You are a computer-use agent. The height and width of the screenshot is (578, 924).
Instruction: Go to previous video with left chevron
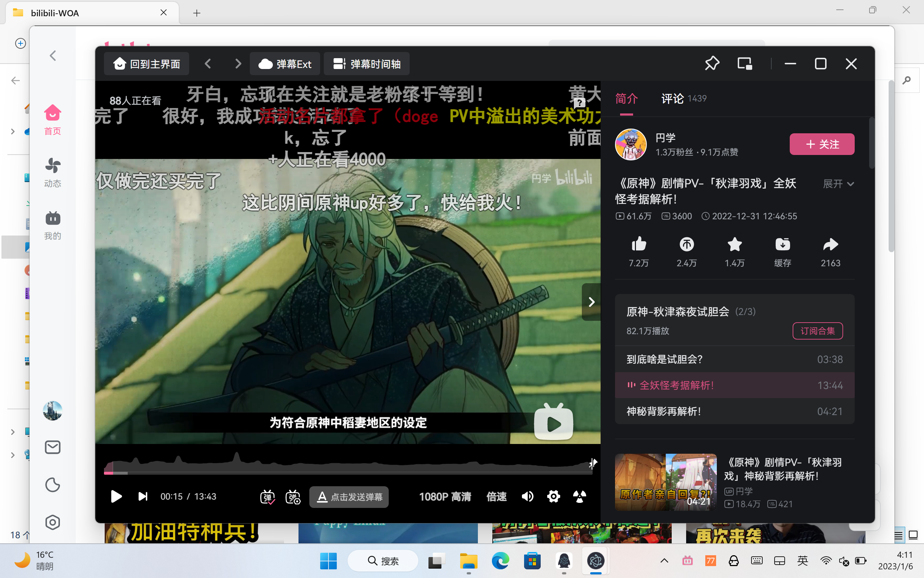208,64
